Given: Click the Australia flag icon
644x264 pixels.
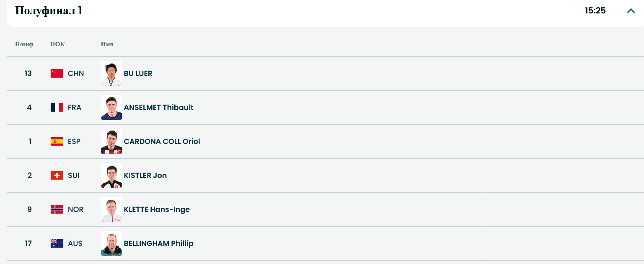Looking at the screenshot, I should pos(57,243).
